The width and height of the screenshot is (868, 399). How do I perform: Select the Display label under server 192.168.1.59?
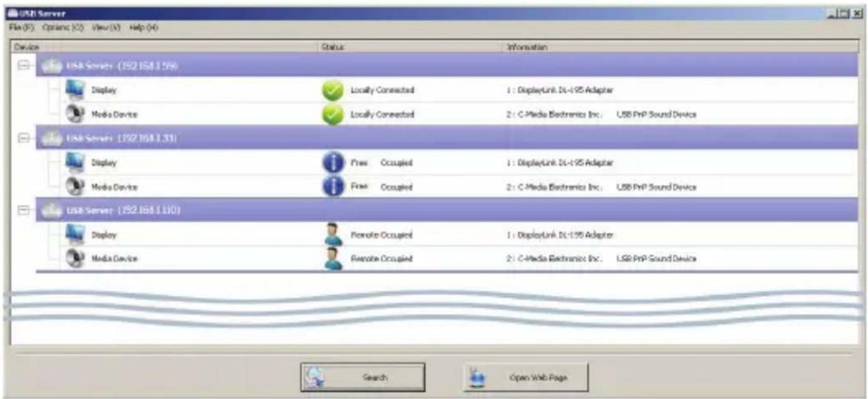coord(104,90)
